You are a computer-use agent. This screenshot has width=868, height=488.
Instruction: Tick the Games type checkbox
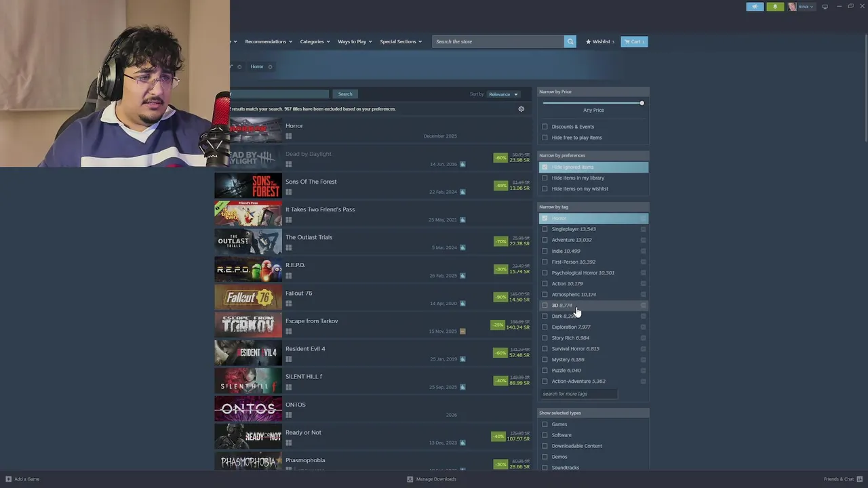coord(545,424)
